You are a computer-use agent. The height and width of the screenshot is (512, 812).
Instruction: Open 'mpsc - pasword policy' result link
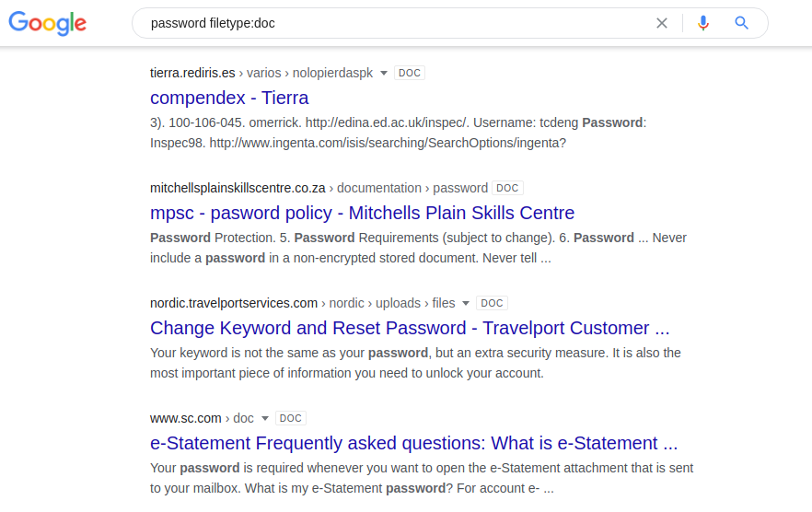click(x=362, y=213)
